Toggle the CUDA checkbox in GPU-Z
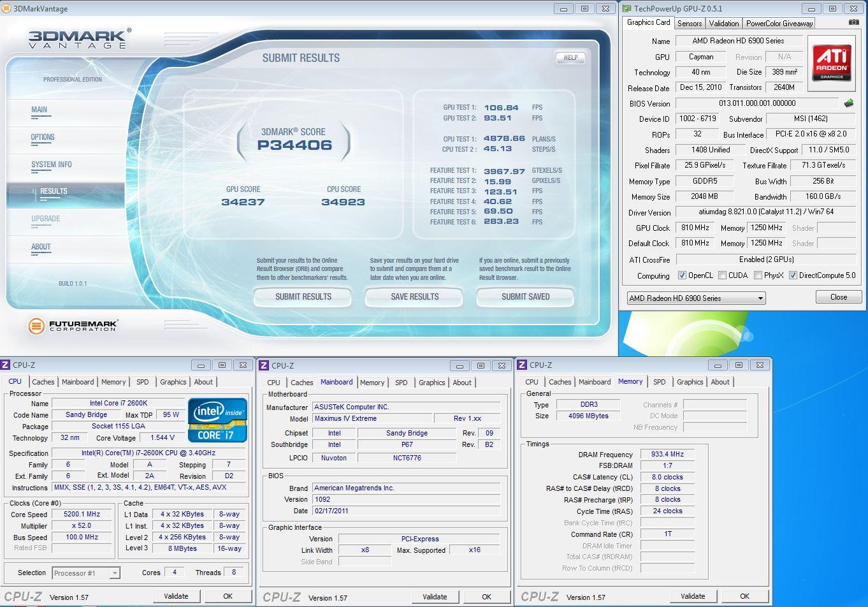868x607 pixels. point(722,275)
